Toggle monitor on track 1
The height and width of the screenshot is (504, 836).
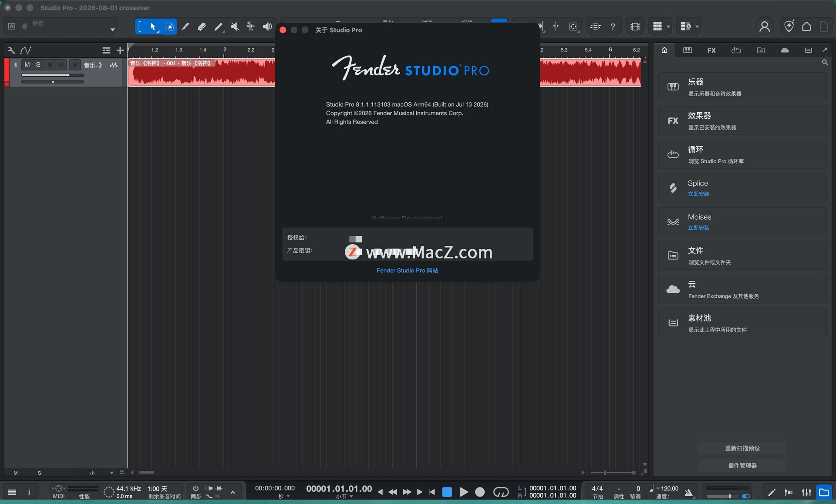tap(61, 65)
